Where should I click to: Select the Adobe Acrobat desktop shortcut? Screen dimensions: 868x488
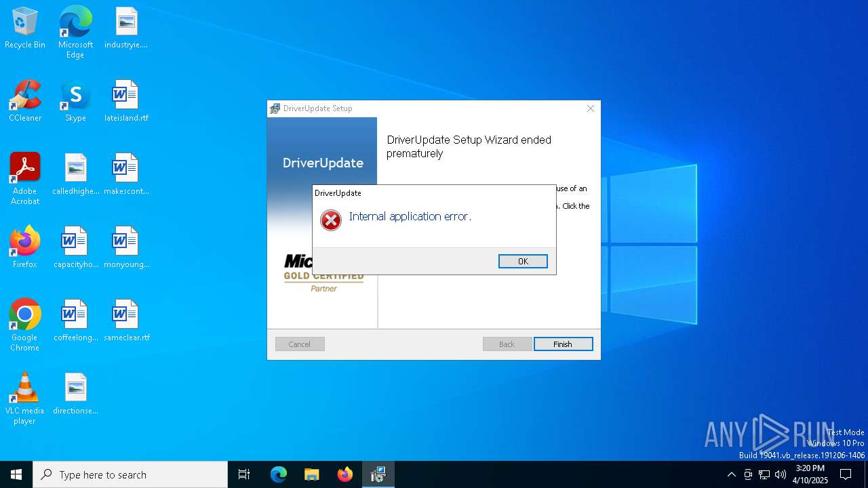25,179
